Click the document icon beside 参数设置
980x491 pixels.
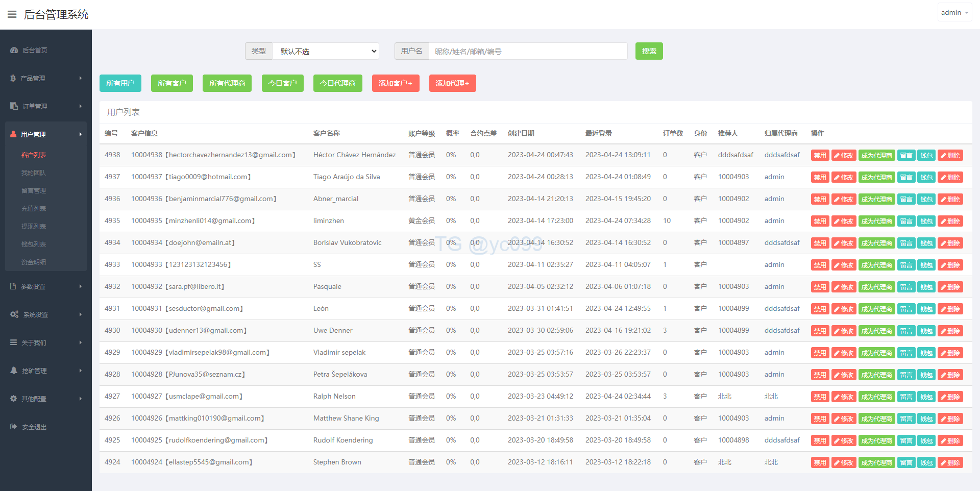click(13, 286)
